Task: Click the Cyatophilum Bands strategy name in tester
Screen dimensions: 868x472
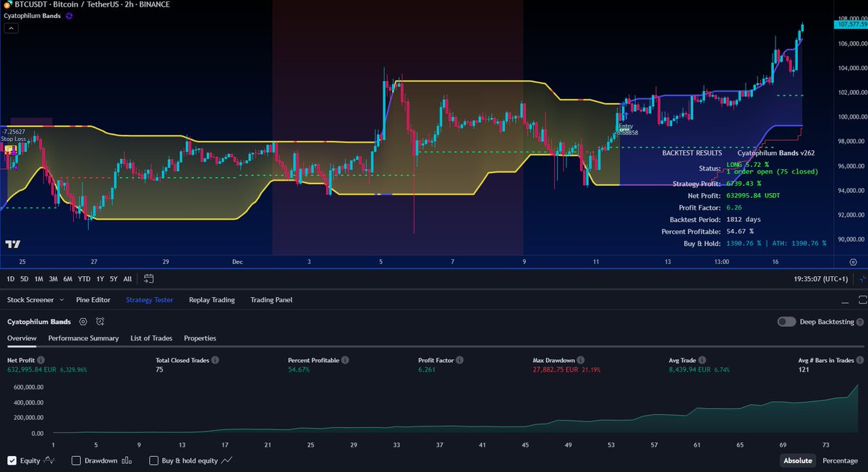Action: (39, 322)
